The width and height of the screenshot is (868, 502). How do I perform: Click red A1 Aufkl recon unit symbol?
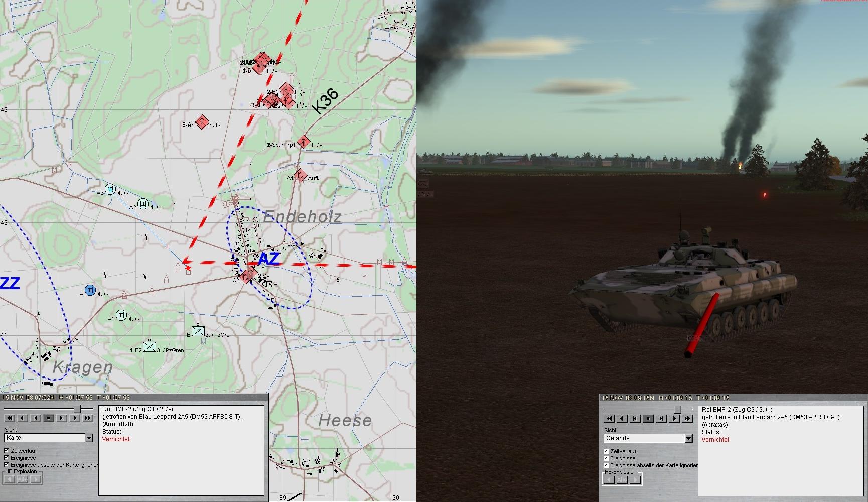300,175
